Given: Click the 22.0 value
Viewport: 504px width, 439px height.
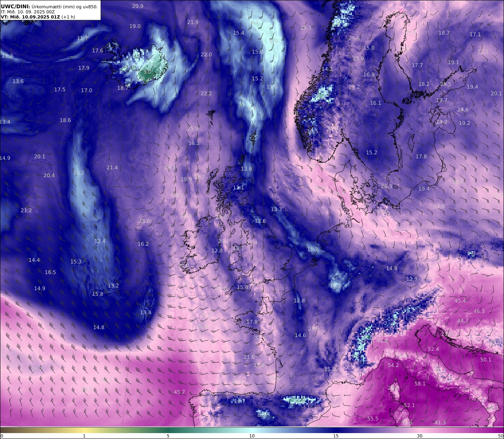Looking at the screenshot, I should coord(206,54).
